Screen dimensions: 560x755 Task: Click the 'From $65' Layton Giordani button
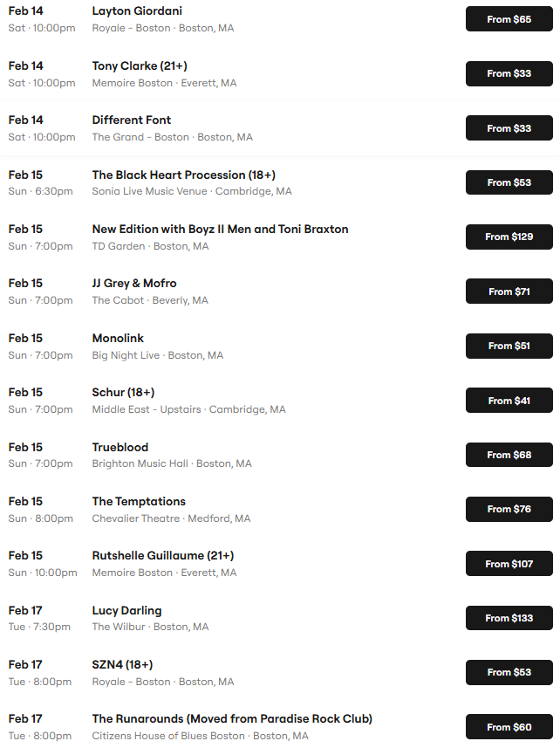[x=509, y=19]
